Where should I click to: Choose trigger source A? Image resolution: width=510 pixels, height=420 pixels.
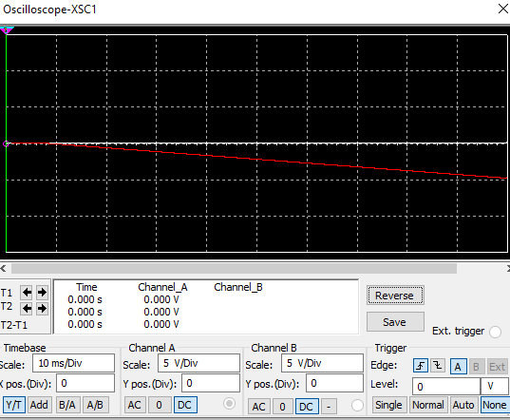tap(459, 367)
